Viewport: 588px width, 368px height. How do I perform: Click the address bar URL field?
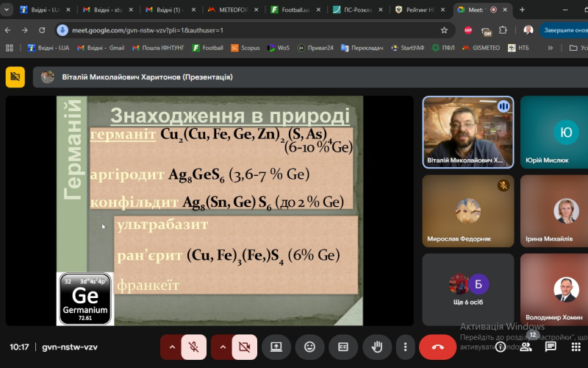click(x=255, y=30)
